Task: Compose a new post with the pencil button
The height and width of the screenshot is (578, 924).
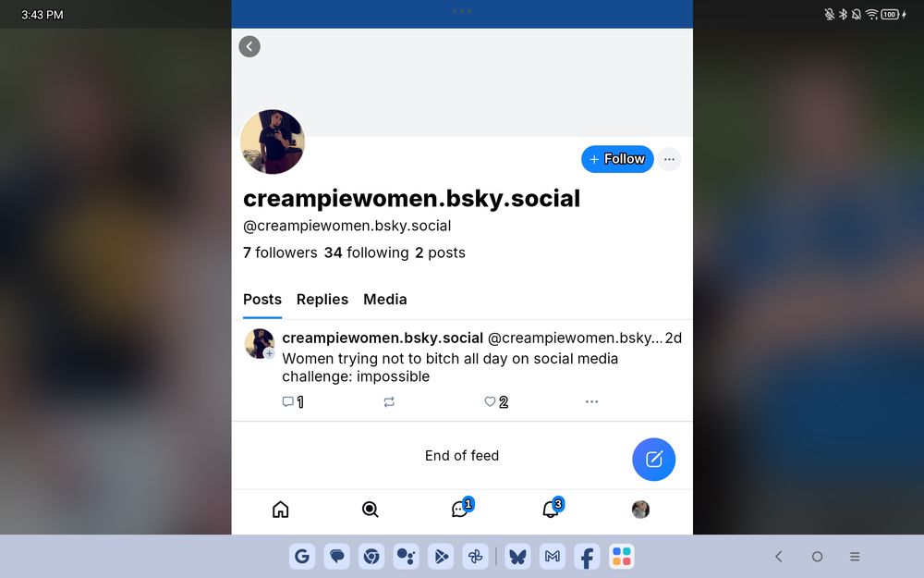Action: [653, 460]
